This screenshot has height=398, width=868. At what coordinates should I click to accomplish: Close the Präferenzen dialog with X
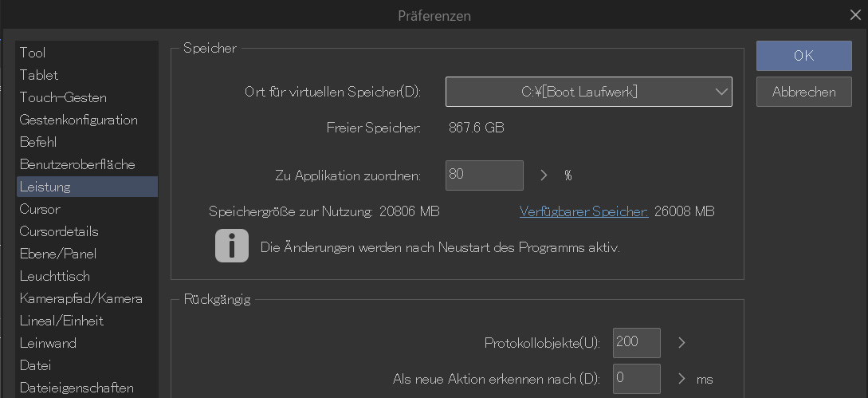pyautogui.click(x=855, y=14)
